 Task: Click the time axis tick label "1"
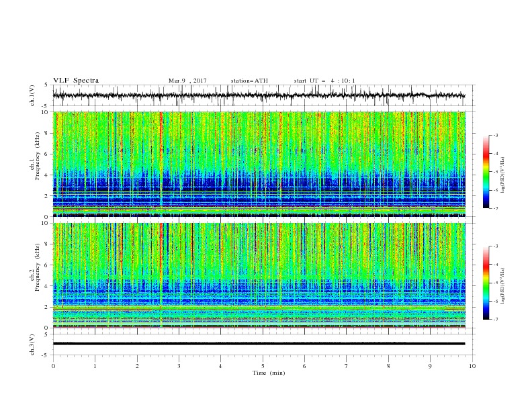(x=95, y=366)
